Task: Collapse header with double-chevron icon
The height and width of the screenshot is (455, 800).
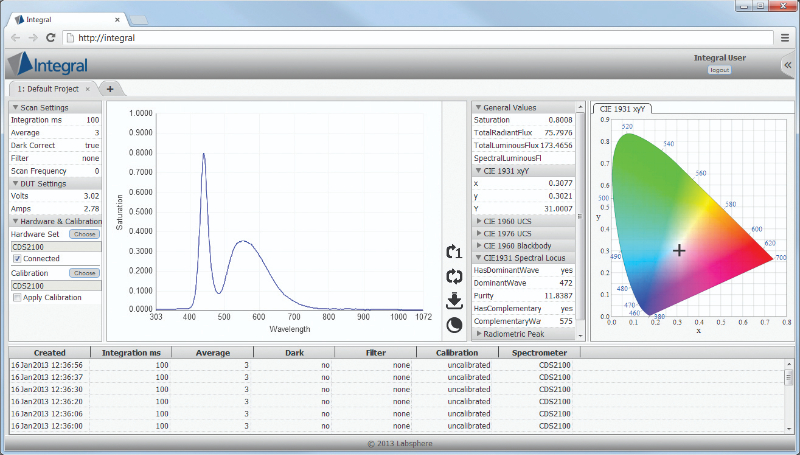Action: [x=787, y=65]
